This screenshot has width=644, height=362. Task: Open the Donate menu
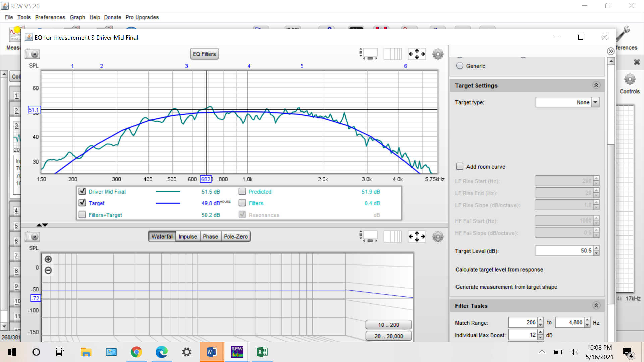[112, 17]
